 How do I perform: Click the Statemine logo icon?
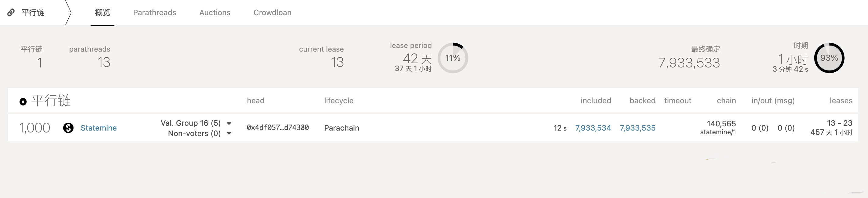[68, 128]
